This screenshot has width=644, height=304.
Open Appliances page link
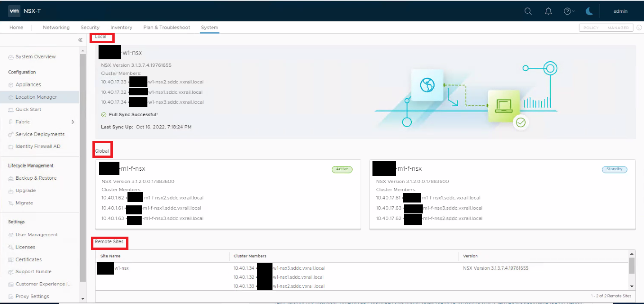point(28,84)
